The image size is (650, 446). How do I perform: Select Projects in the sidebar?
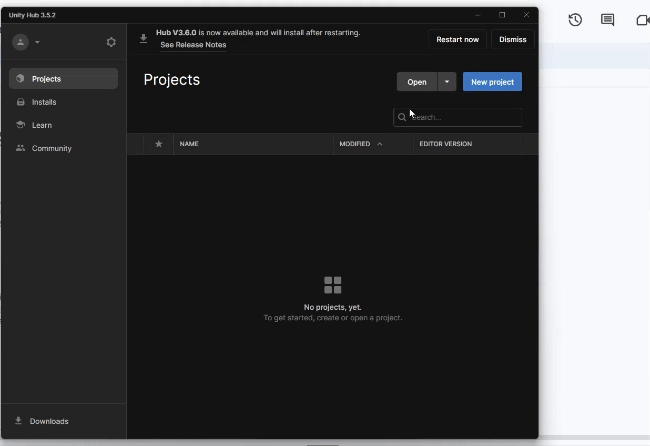pyautogui.click(x=63, y=79)
